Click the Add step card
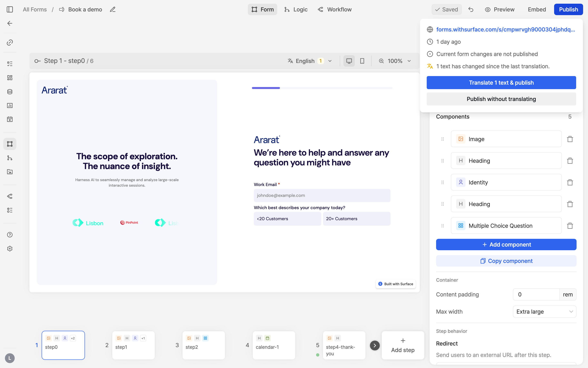 click(403, 345)
